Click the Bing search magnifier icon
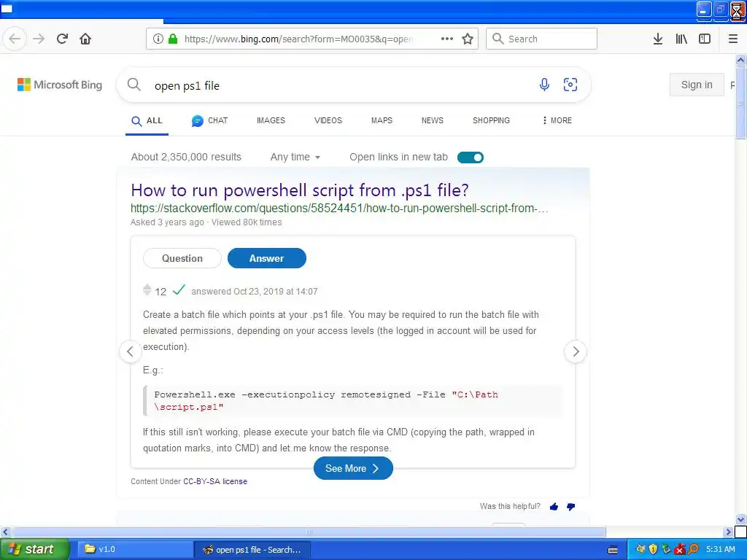This screenshot has height=560, width=747. [134, 85]
